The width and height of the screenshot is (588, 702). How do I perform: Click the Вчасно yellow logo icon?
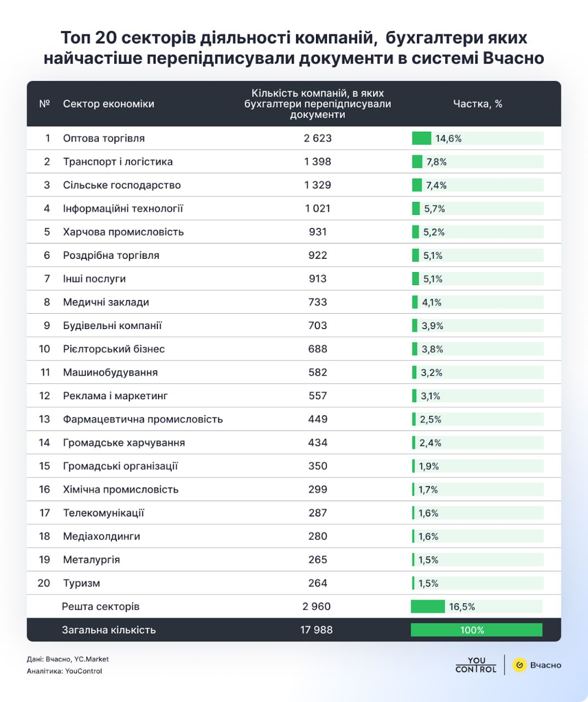(519, 665)
